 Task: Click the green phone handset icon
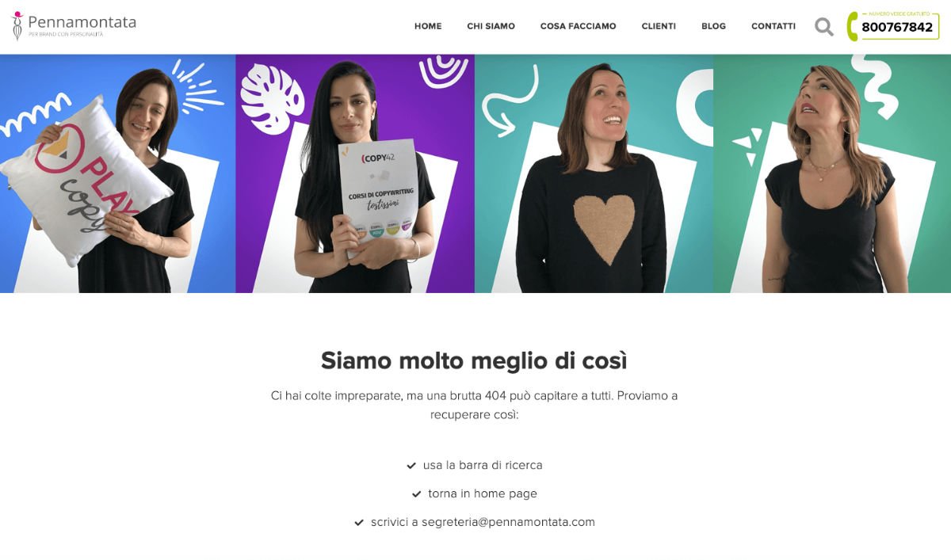[853, 26]
